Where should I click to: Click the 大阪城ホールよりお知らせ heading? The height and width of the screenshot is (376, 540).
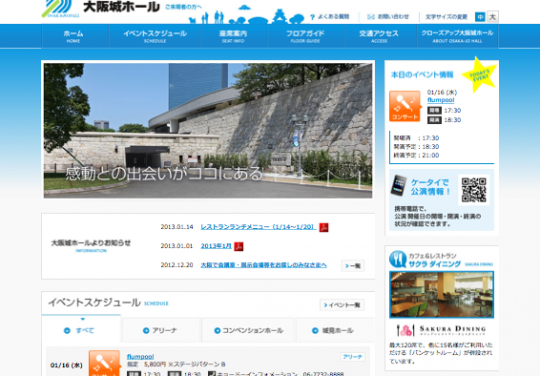tap(91, 243)
